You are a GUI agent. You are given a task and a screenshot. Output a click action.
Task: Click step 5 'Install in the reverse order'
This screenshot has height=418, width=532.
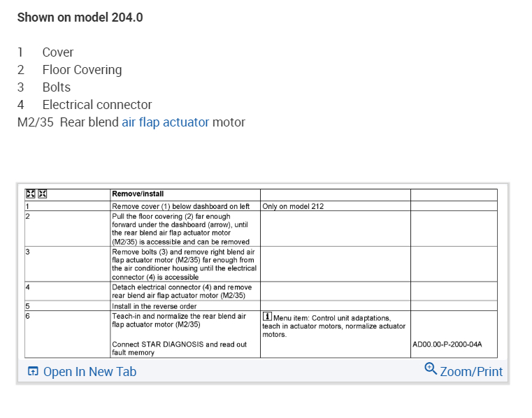(156, 306)
